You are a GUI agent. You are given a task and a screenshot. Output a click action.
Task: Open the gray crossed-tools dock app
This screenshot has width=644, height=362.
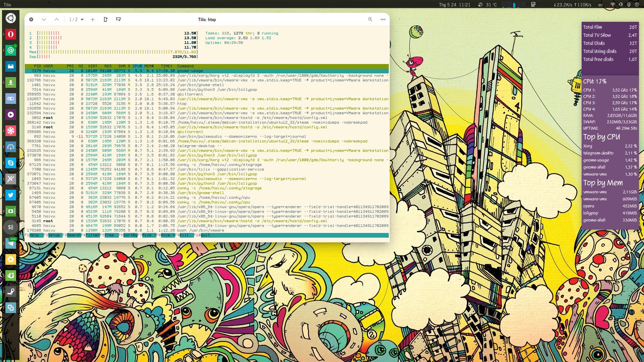pyautogui.click(x=10, y=179)
